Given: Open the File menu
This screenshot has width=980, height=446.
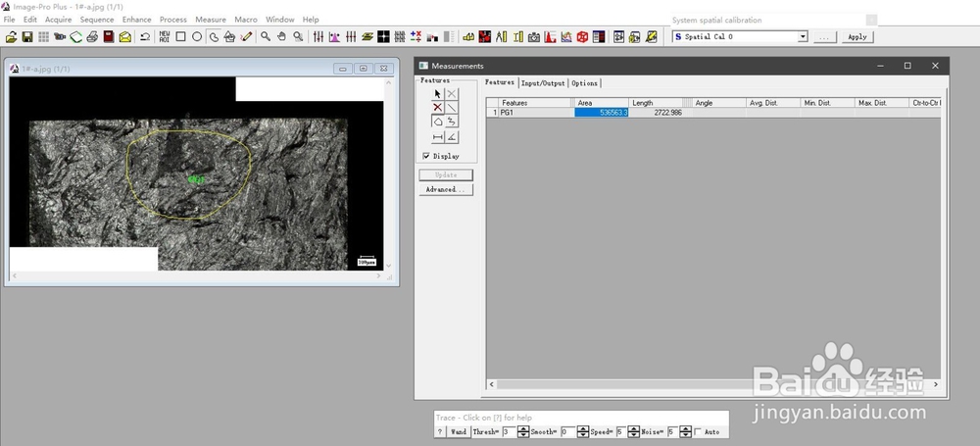Looking at the screenshot, I should (x=10, y=20).
